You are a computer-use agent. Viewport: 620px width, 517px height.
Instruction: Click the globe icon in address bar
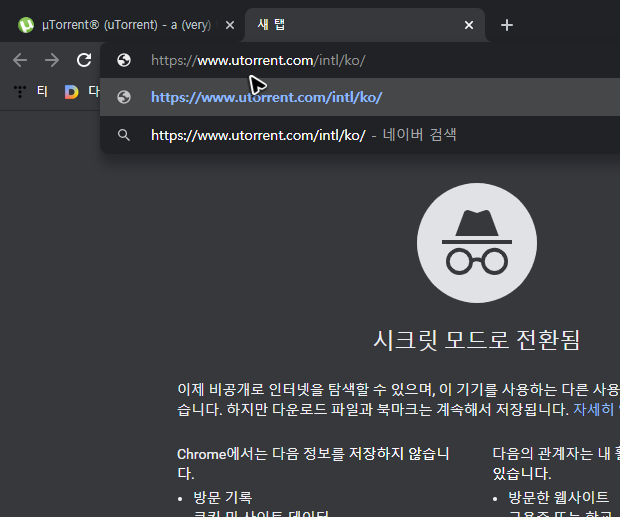(124, 60)
